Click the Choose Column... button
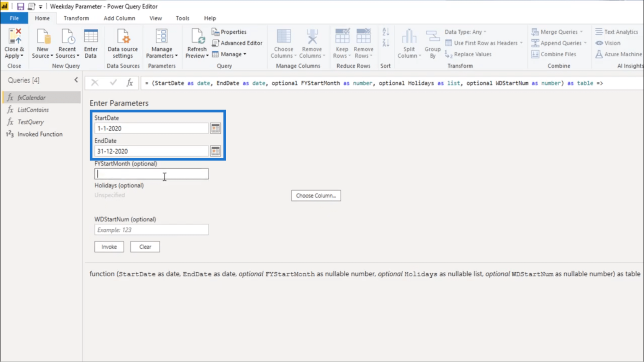Screen dimensions: 644x362 [316, 195]
